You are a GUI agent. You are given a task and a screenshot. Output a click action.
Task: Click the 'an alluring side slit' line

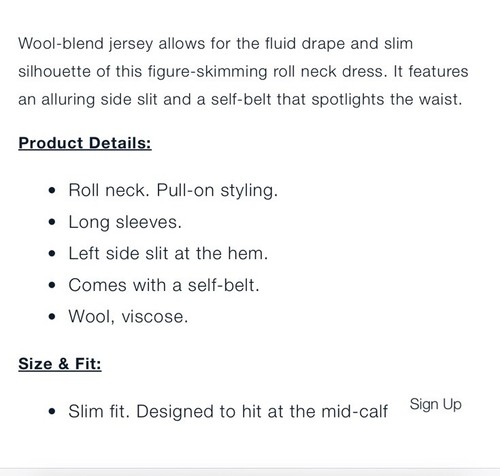pyautogui.click(x=240, y=100)
